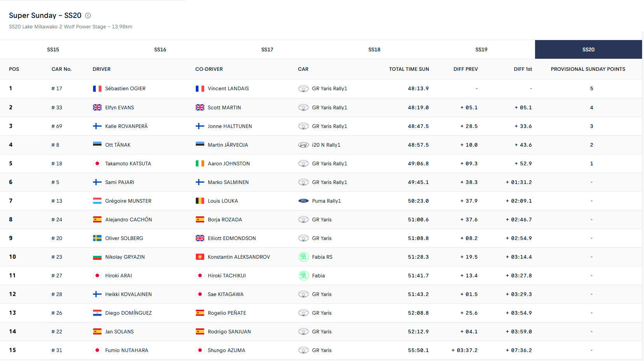Click the Estonian flag next to Ott TÄNAK
Screen dimensions: 644x361
[97, 145]
